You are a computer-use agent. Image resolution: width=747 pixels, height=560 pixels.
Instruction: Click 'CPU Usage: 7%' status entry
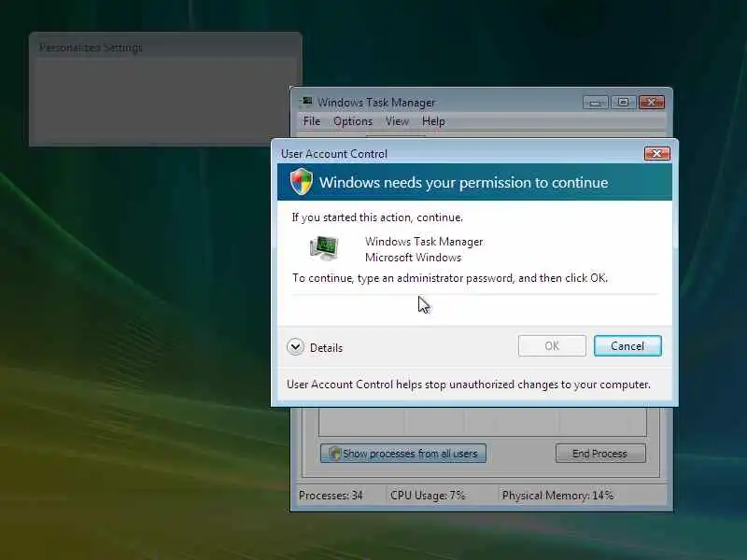(x=428, y=496)
